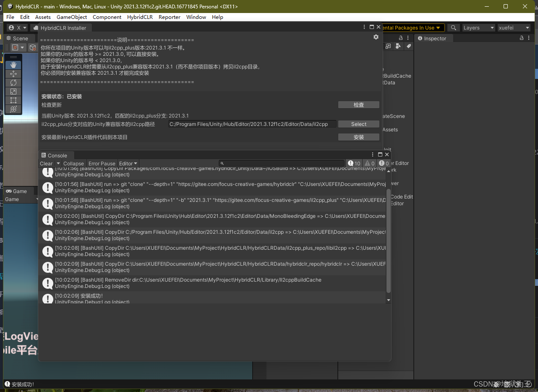Open the Component menu
The width and height of the screenshot is (538, 392).
(x=107, y=17)
